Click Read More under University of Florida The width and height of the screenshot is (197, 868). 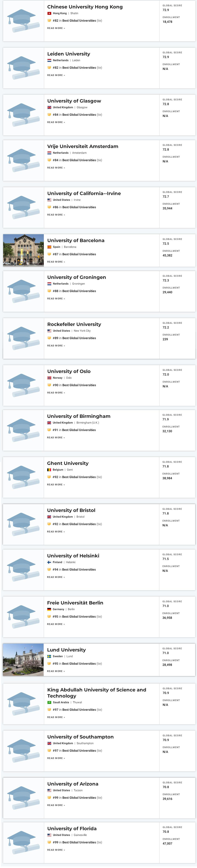56,850
